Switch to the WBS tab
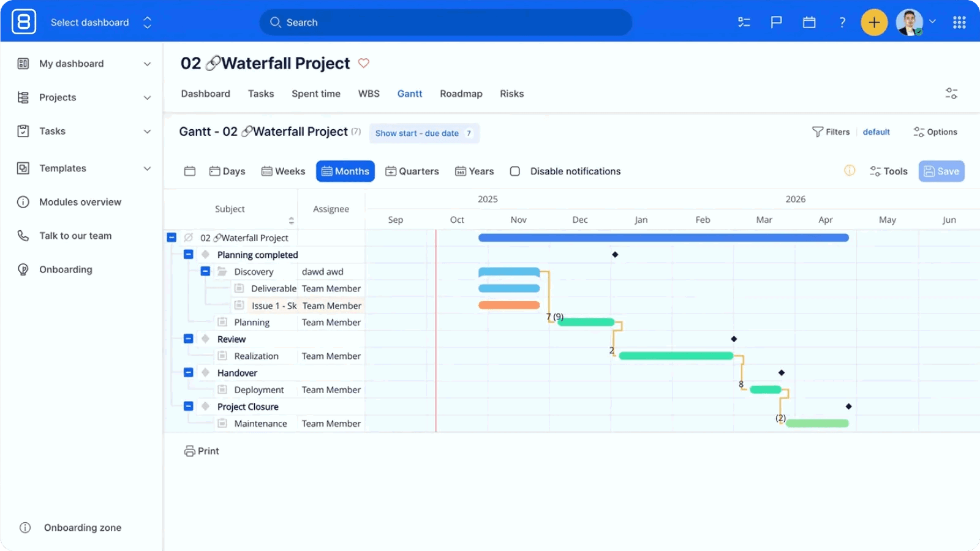Screen dimensions: 980x551 tap(369, 94)
